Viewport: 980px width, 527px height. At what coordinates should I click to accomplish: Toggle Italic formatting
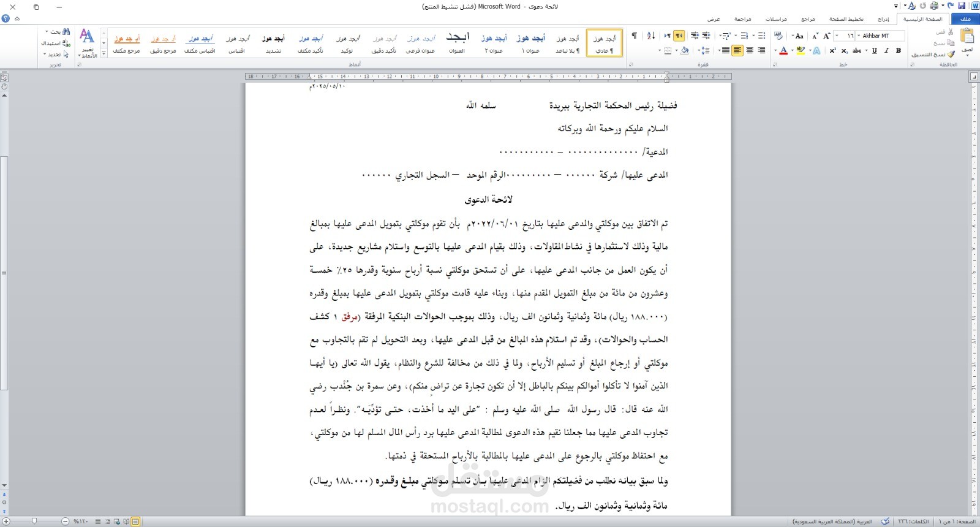click(x=887, y=50)
